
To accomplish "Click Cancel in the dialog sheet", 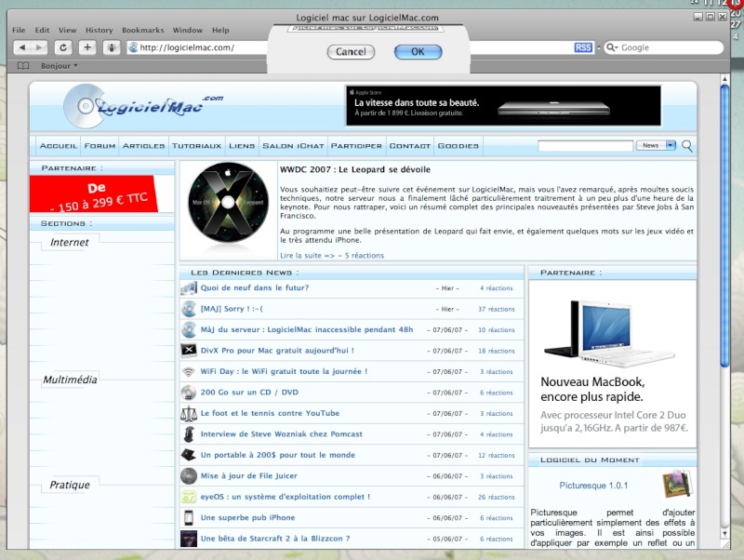I will tap(351, 52).
